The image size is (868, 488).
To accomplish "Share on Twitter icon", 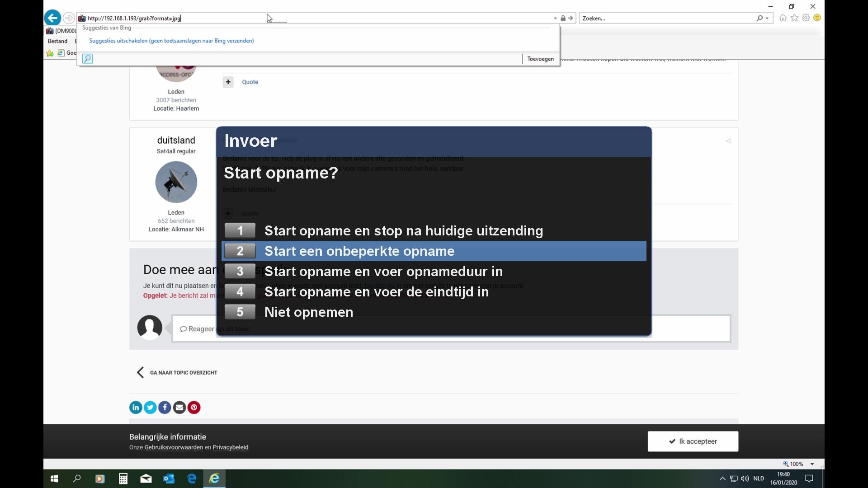I will coord(150,408).
